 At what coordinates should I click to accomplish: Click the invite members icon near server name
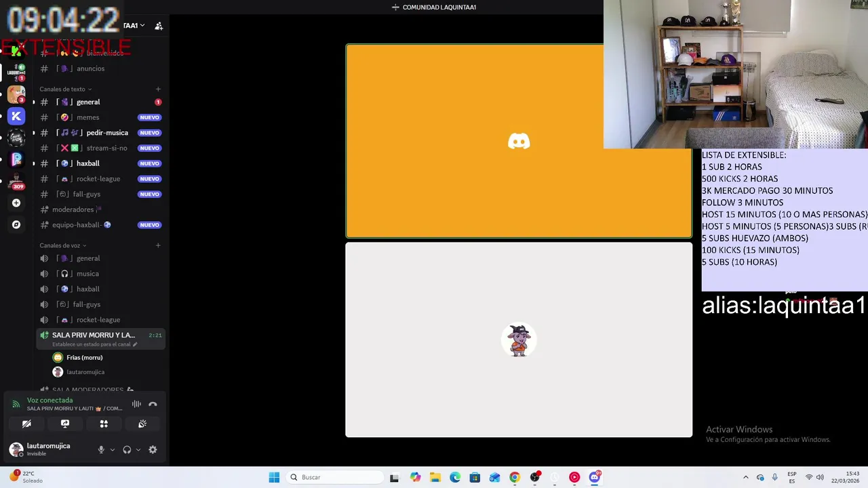coord(159,26)
